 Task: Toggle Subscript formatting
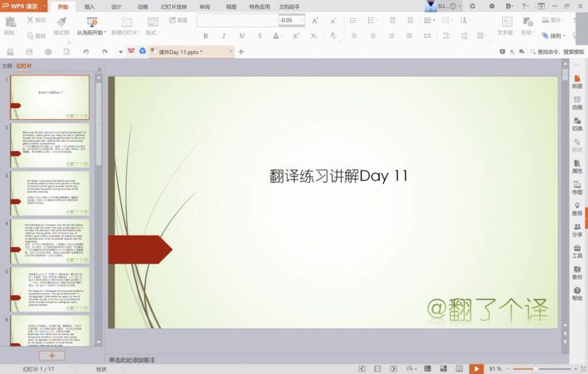pyautogui.click(x=314, y=36)
